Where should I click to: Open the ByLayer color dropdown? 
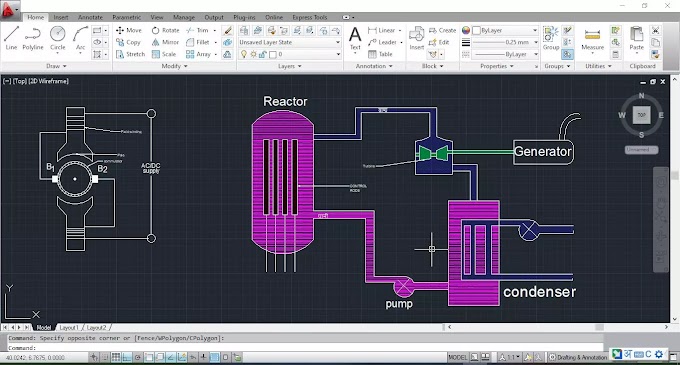505,30
